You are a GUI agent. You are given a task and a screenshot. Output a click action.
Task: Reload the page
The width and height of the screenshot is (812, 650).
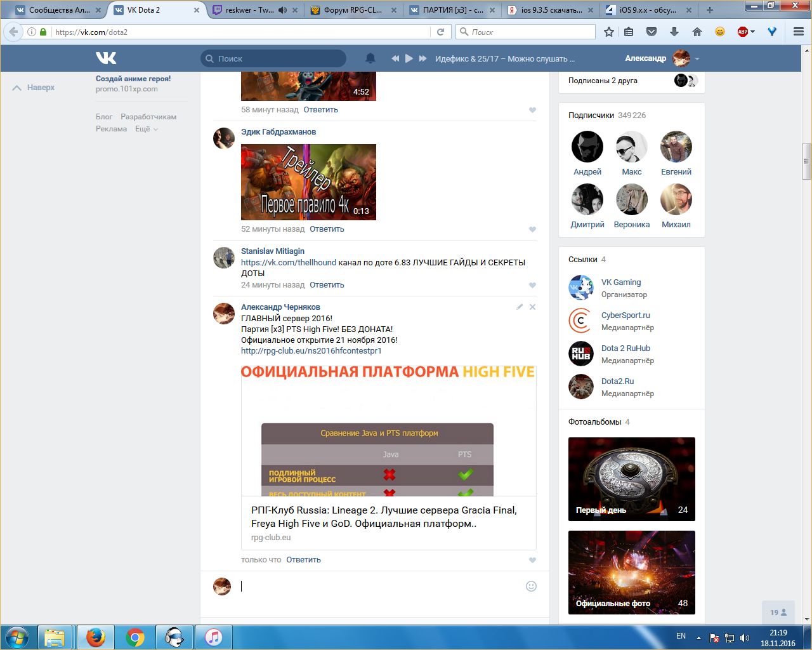(440, 32)
